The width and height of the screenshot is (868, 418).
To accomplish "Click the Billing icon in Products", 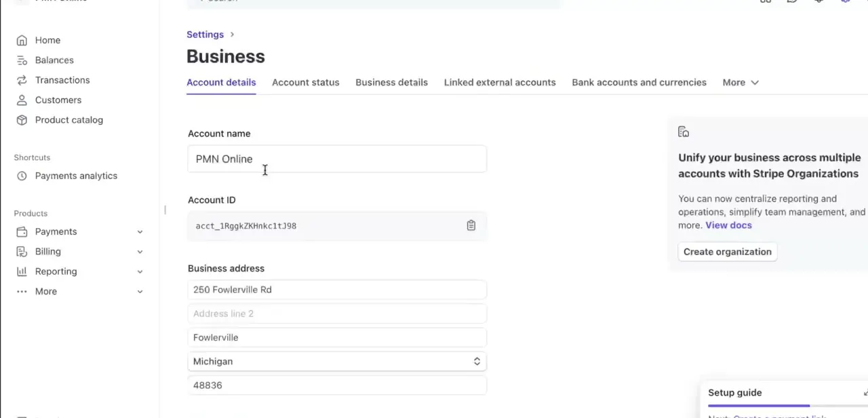I will coord(22,252).
